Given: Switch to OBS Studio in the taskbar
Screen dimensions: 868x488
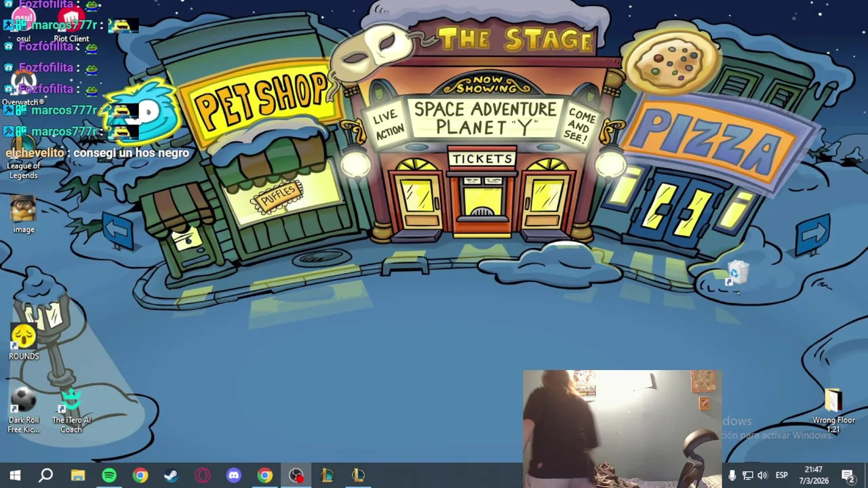Looking at the screenshot, I should click(x=296, y=476).
